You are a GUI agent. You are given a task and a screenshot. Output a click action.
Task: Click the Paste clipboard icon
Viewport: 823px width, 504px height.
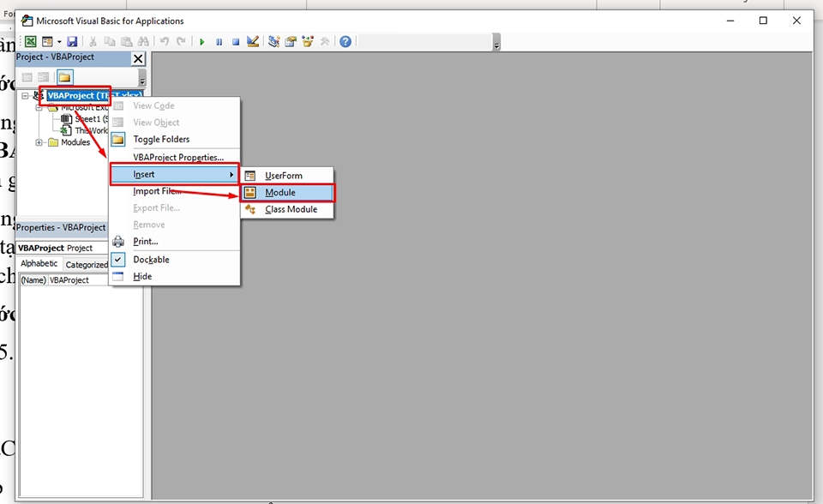pyautogui.click(x=127, y=41)
